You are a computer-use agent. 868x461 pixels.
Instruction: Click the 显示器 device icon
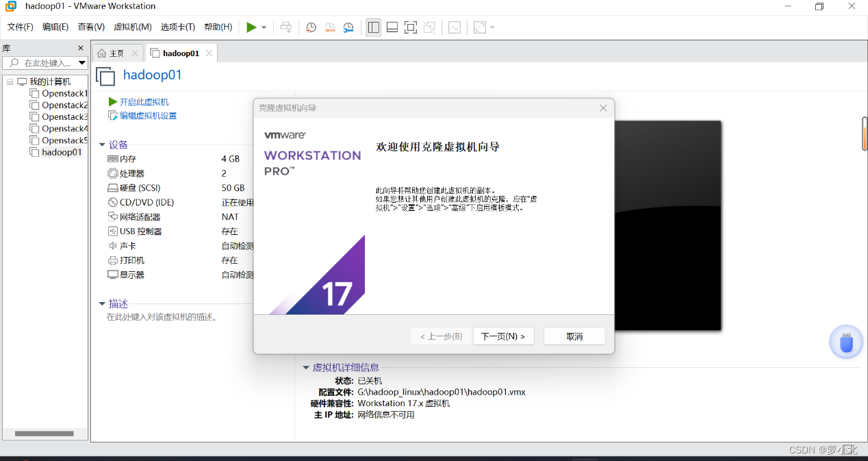(113, 275)
